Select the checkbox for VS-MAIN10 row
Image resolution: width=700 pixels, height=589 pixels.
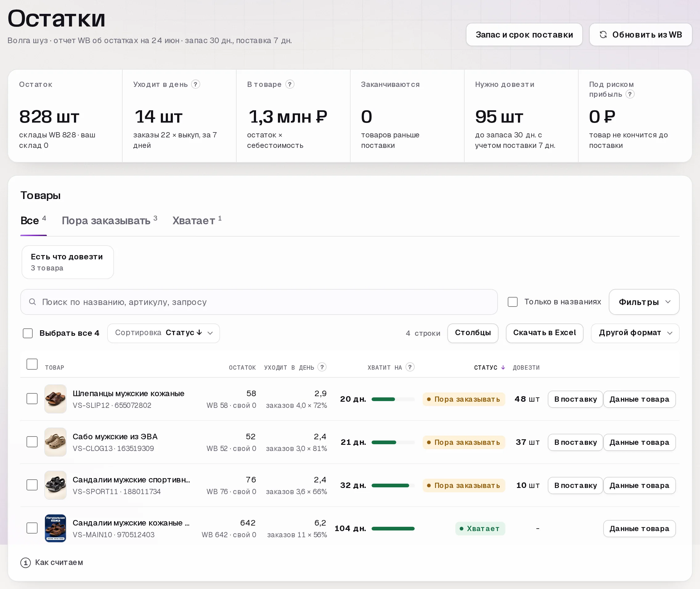(x=32, y=528)
